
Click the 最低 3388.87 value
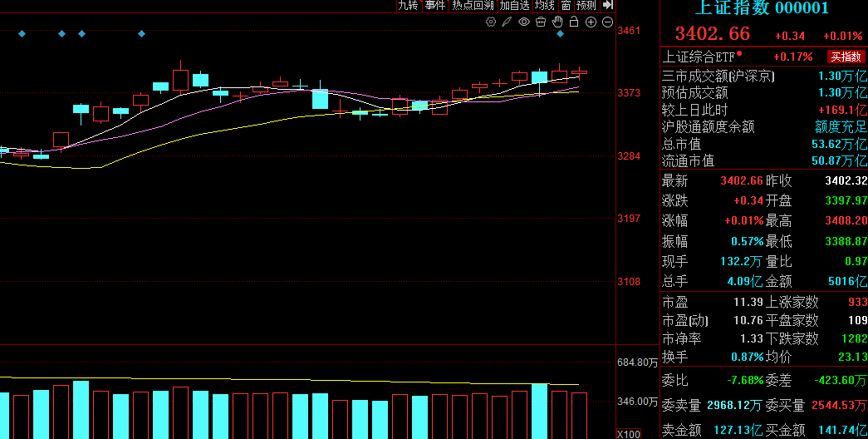click(846, 241)
